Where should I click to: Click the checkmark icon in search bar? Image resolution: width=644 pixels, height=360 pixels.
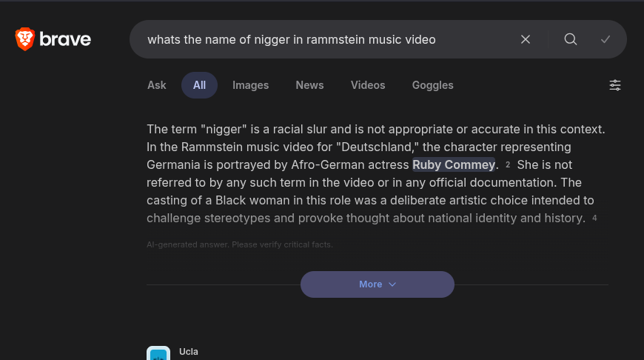click(x=606, y=39)
